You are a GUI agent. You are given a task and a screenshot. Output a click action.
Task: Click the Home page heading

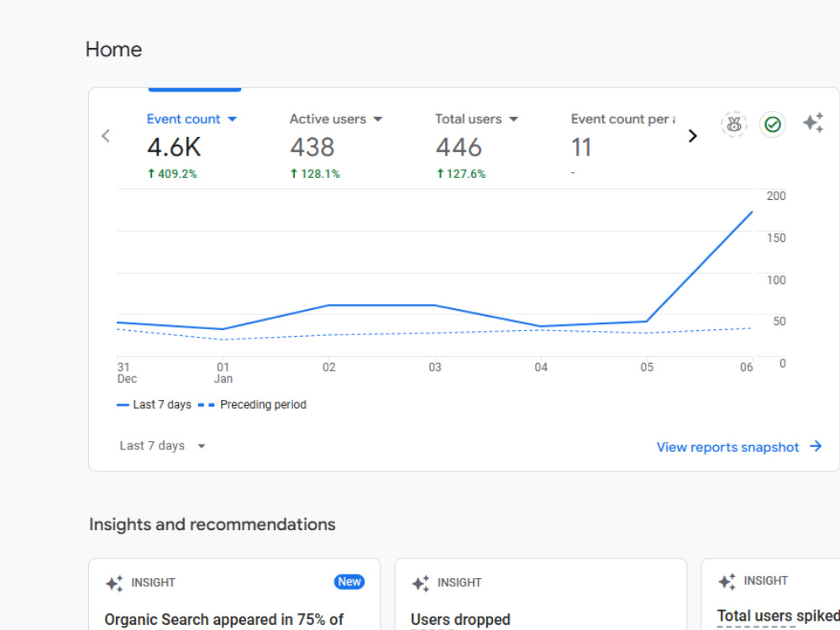pyautogui.click(x=113, y=50)
